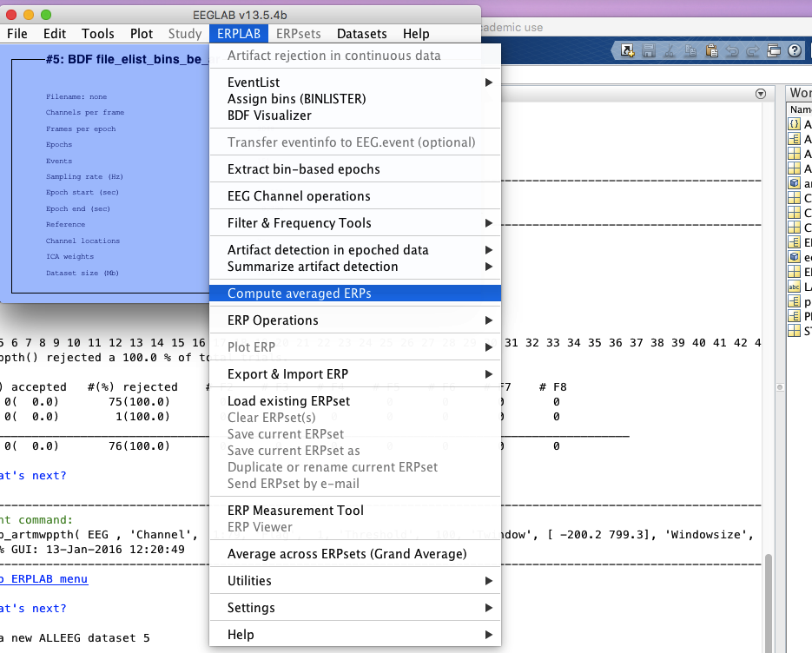812x653 pixels.
Task: Click the "#5: BDF file_elist_bins_be" dataset title
Action: 128,60
